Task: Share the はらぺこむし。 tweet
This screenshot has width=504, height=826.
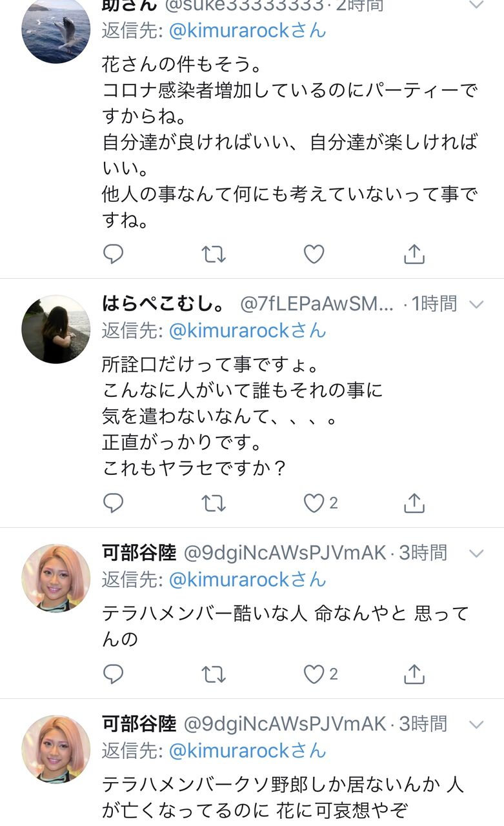Action: pos(414,503)
